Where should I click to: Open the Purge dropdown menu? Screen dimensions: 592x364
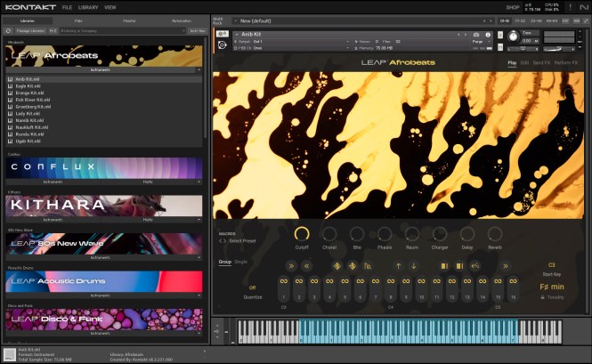tap(480, 42)
